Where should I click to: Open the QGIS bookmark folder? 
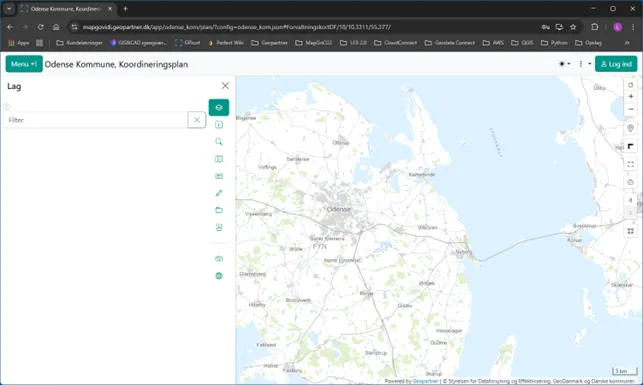click(522, 43)
